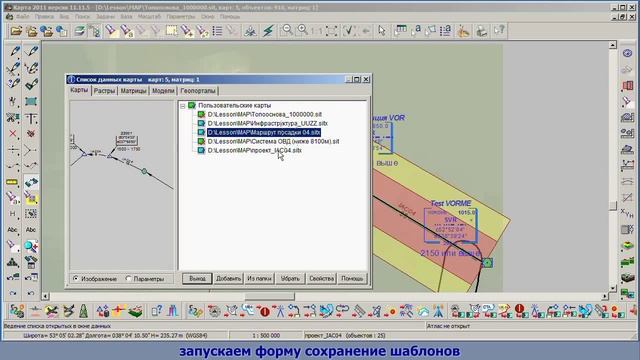Click the blue circle icon atop right toolbar

[627, 53]
